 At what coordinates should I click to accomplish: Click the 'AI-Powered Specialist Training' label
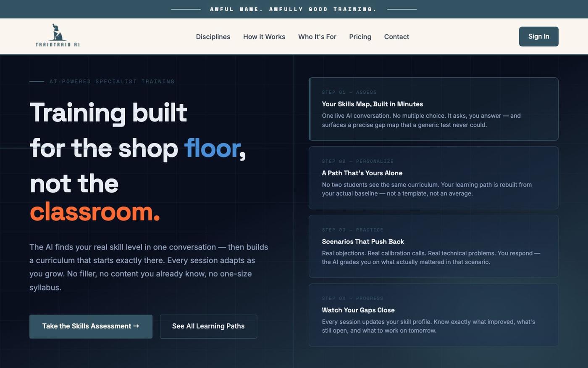112,82
